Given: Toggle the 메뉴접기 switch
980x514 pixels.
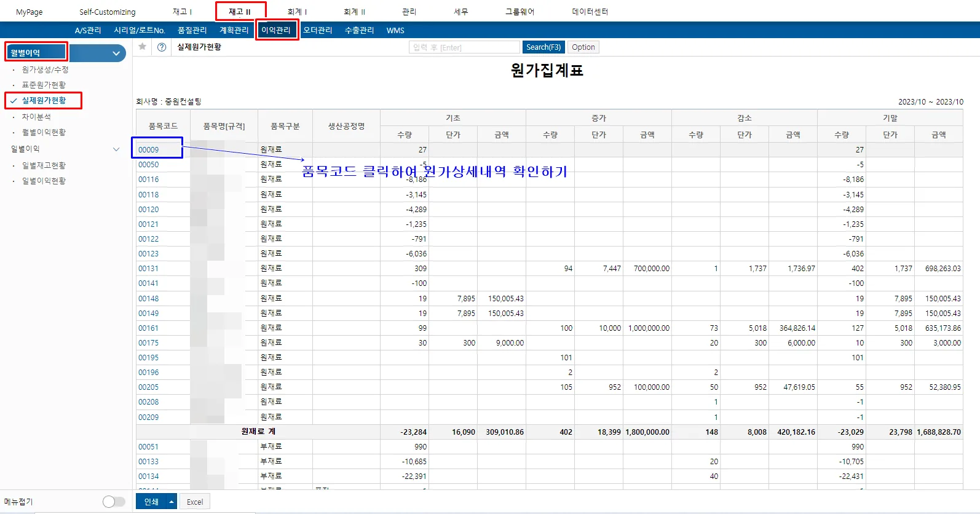Looking at the screenshot, I should coord(114,502).
